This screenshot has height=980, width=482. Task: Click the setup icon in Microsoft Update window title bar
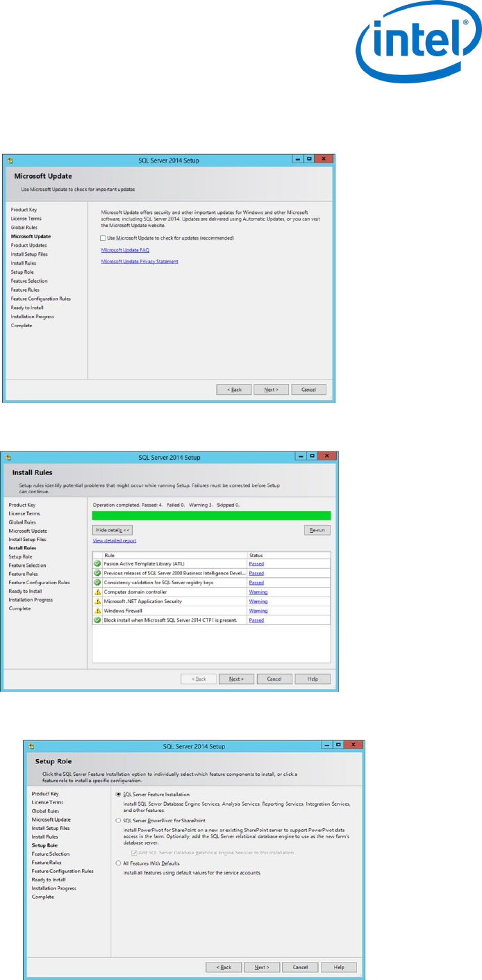[x=10, y=160]
